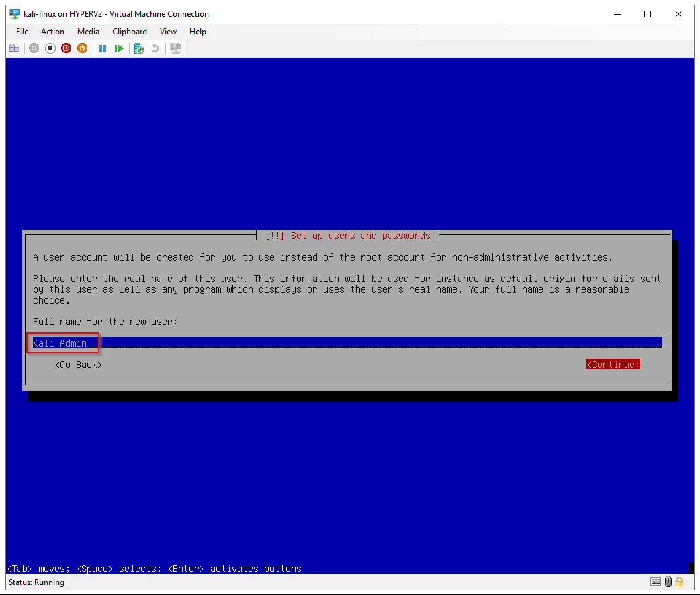The width and height of the screenshot is (700, 595).
Task: Click the keyboard icon in the status bar
Action: [656, 582]
